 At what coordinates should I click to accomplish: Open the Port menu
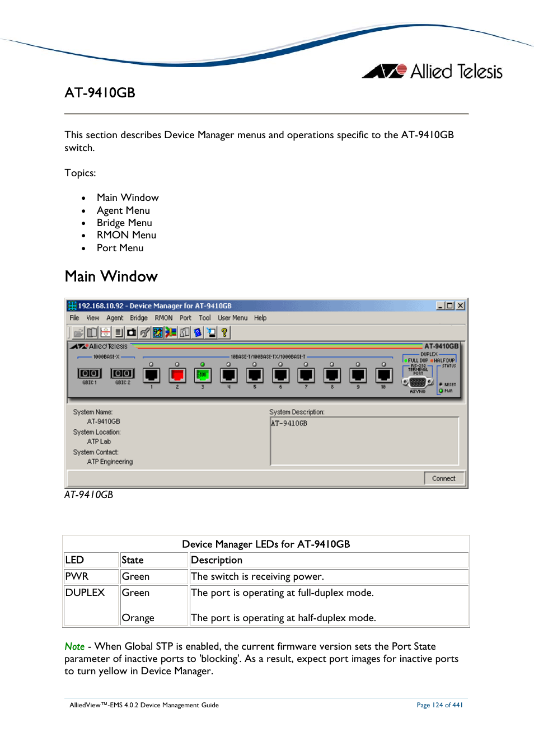tap(185, 318)
